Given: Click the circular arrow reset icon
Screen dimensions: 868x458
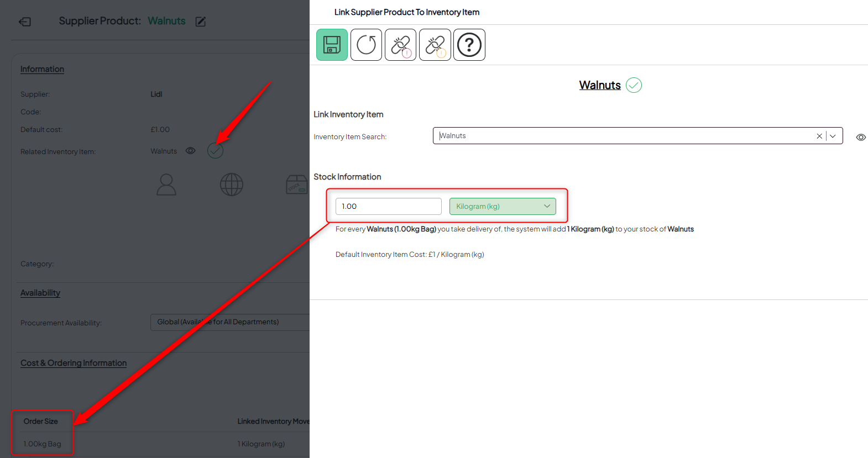Looking at the screenshot, I should pos(366,45).
